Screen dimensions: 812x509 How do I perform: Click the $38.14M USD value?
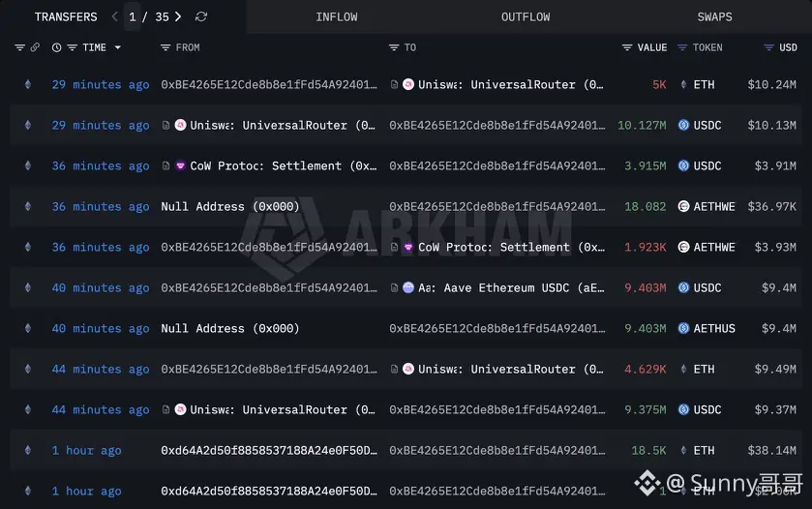771,451
